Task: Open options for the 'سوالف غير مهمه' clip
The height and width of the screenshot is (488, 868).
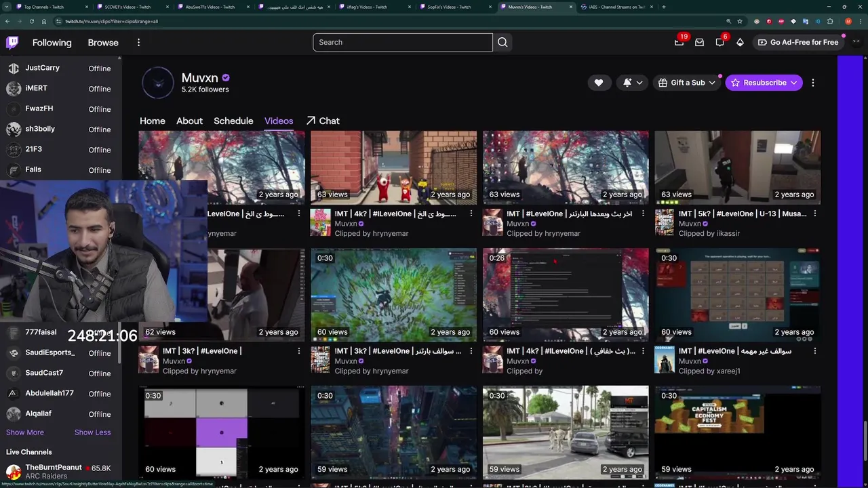Action: point(815,351)
